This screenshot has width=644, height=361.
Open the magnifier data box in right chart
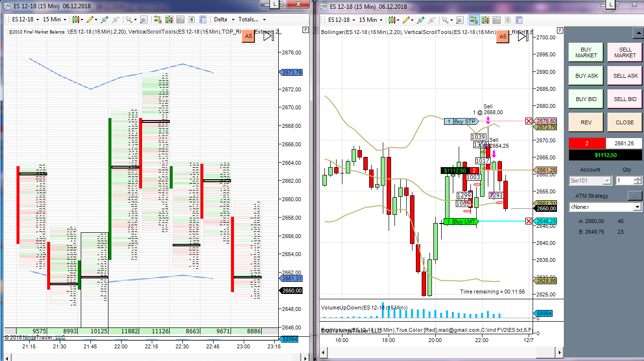coord(460,19)
